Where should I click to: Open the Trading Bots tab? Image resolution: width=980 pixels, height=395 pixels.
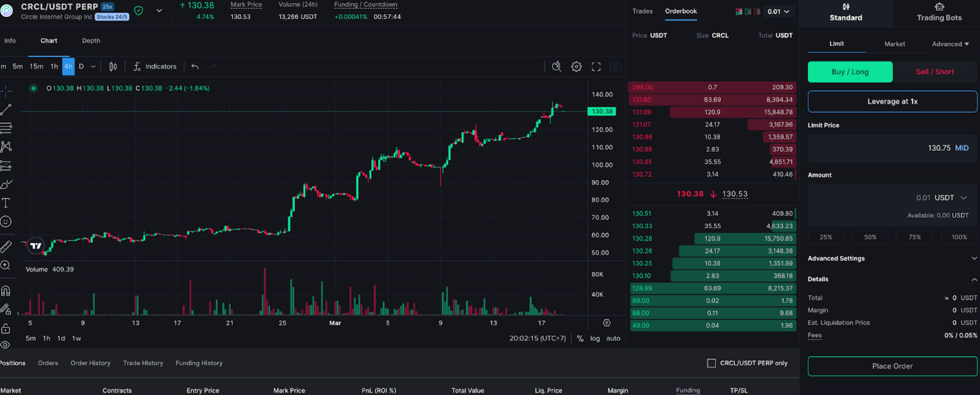tap(939, 13)
